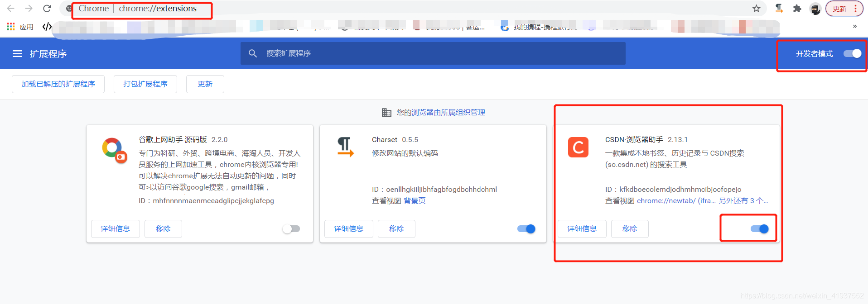Go forward with the browser forward arrow
This screenshot has width=868, height=304.
coord(29,9)
